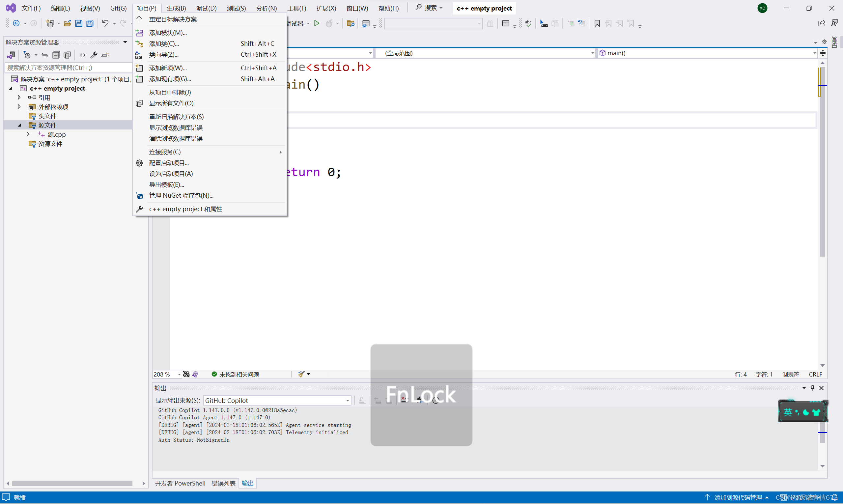Click Collapse All in Solution Explorer toolbar
Screen dimensions: 843x504
56,55
